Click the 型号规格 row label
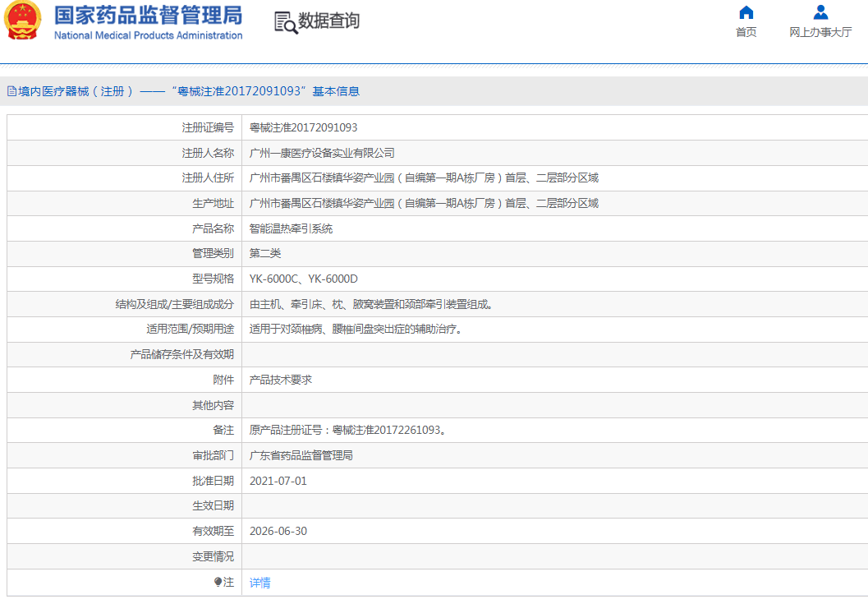868x604 pixels. coord(214,279)
